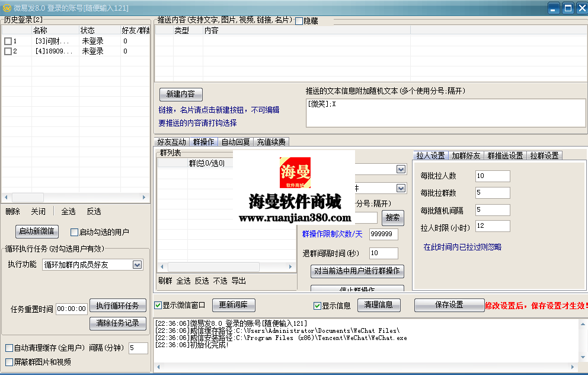Click 删除 under history list

pyautogui.click(x=13, y=212)
